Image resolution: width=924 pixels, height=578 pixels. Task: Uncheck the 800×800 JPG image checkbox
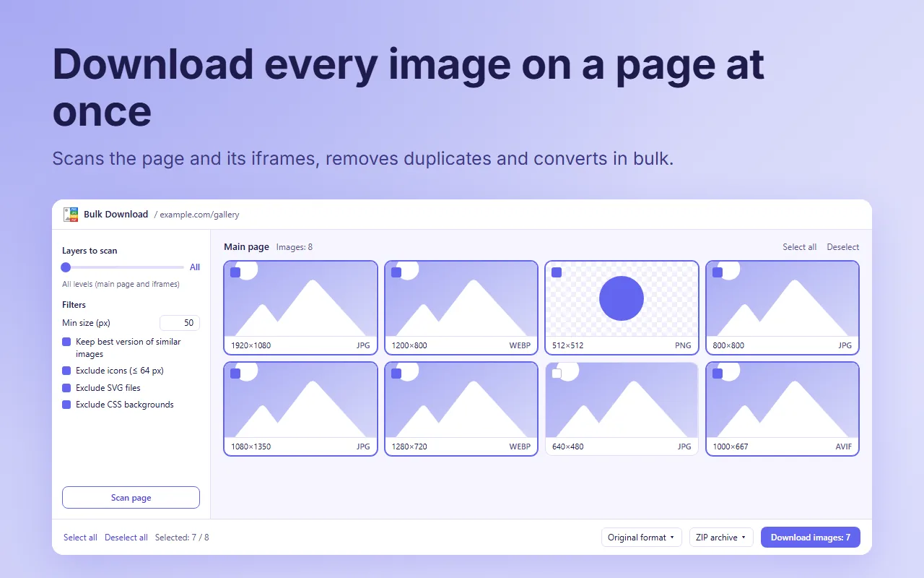(x=718, y=272)
